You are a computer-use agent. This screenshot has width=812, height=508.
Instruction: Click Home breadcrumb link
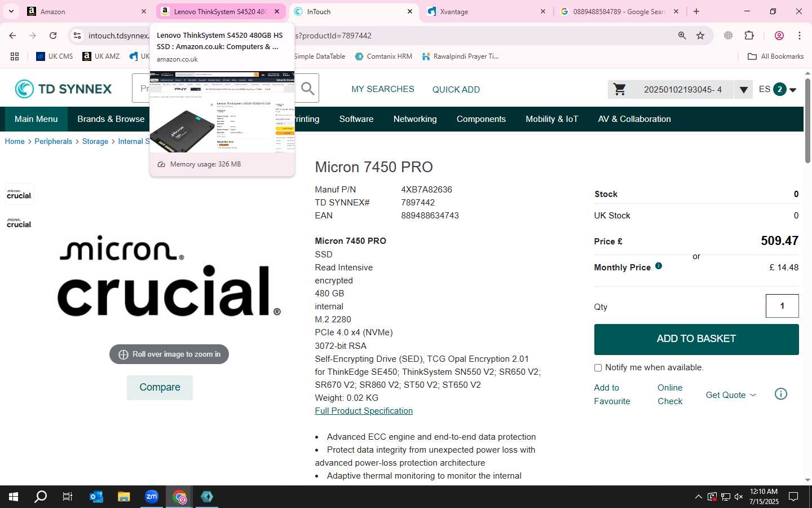pos(15,141)
